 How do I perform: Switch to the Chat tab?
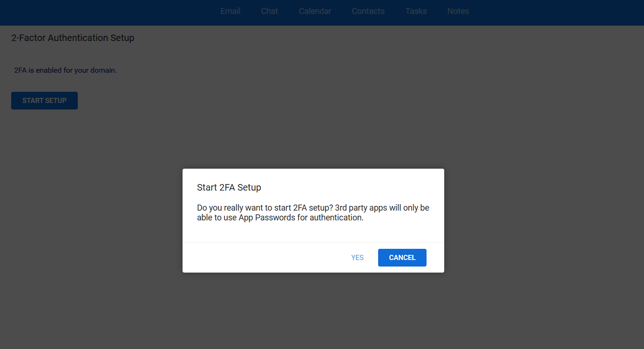point(269,11)
